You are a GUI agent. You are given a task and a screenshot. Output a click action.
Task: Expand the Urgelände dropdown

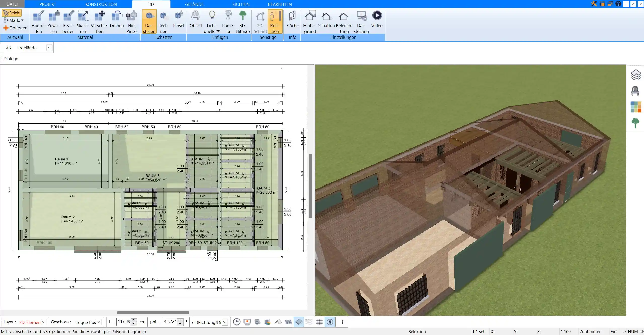point(49,48)
